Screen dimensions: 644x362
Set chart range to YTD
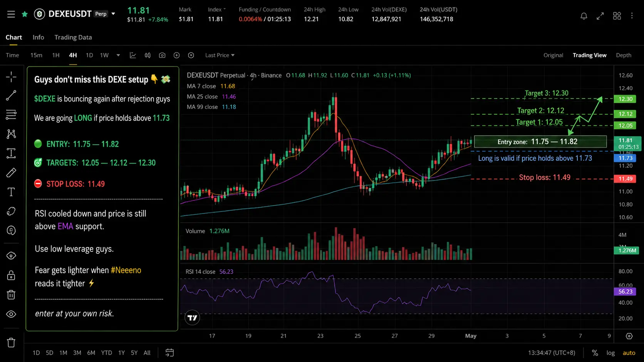(x=106, y=353)
